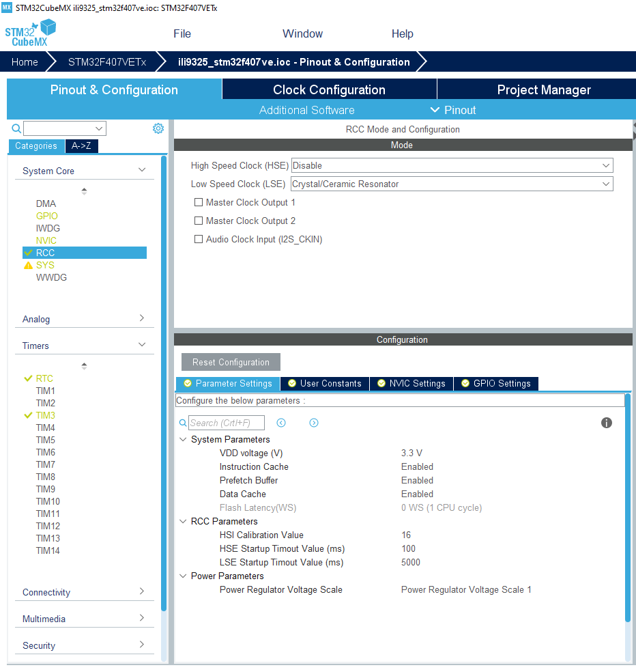
Task: Select IWDG in System Core
Action: coord(48,228)
